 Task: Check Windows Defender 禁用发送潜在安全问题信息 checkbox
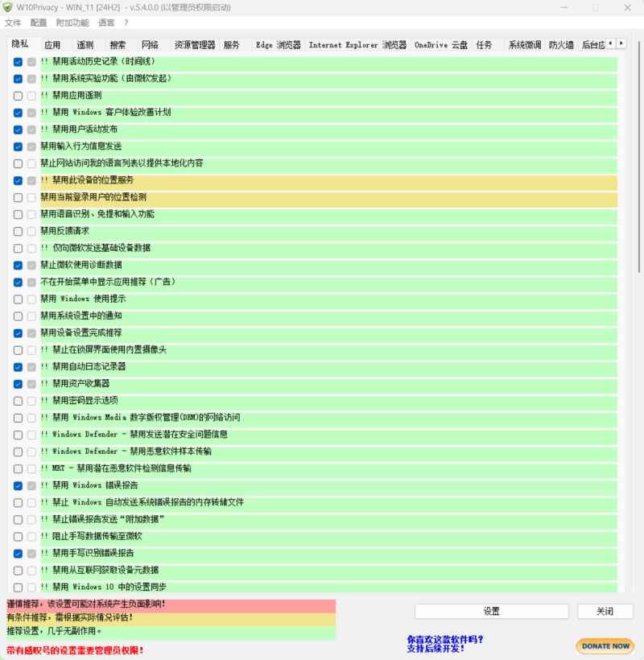[x=18, y=435]
